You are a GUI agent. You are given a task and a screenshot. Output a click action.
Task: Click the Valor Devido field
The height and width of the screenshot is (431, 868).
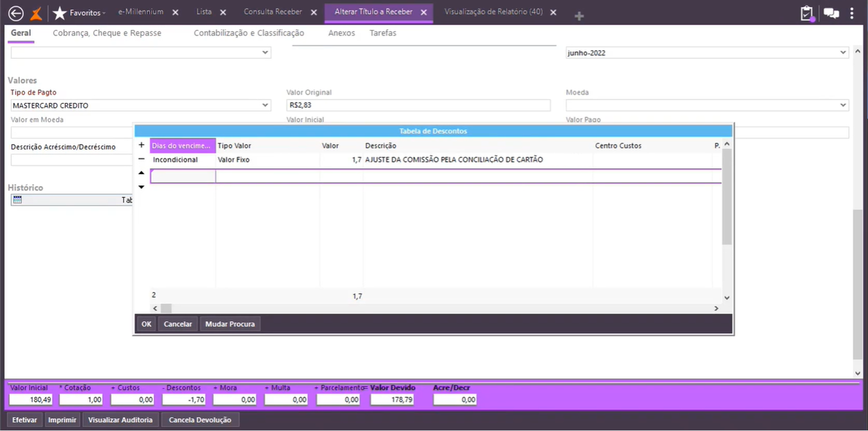392,400
